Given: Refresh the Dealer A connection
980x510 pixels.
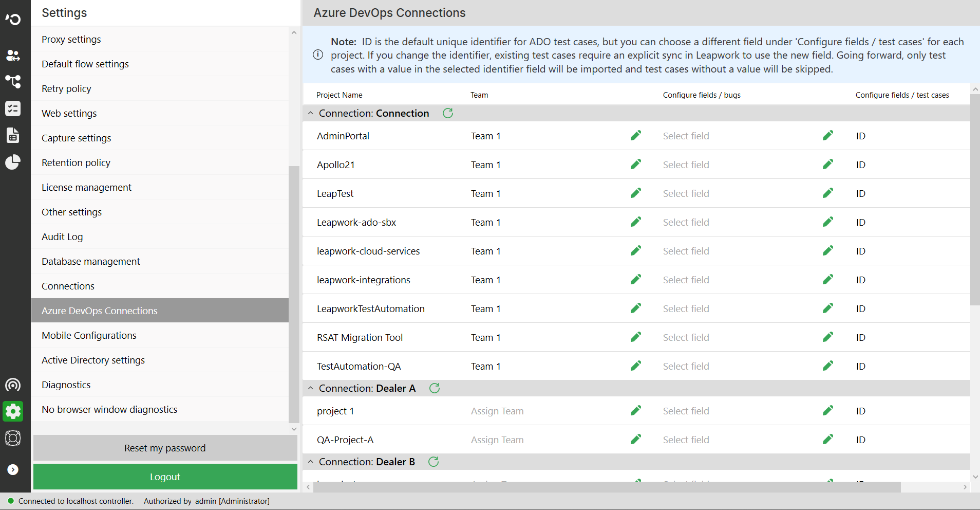Looking at the screenshot, I should [x=435, y=388].
